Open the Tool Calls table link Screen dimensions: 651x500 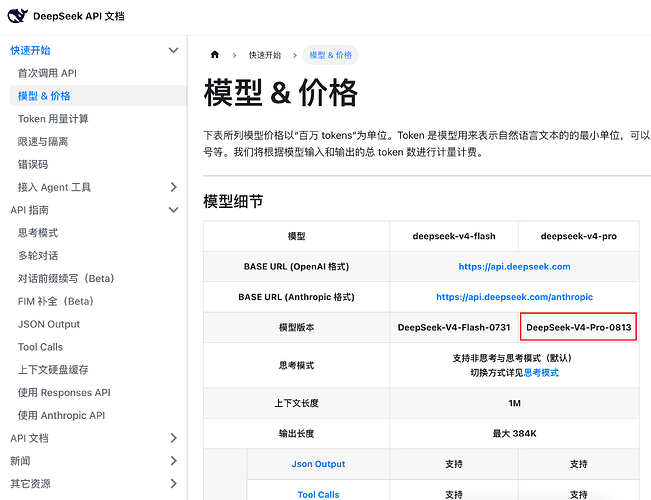pos(318,495)
